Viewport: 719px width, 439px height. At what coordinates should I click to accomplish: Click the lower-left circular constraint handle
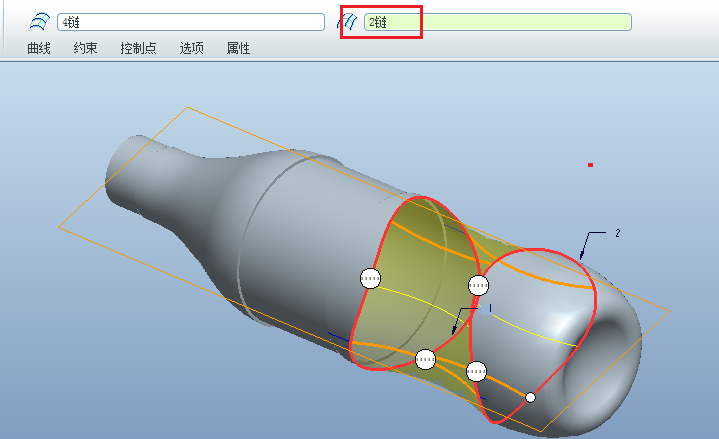coord(426,358)
